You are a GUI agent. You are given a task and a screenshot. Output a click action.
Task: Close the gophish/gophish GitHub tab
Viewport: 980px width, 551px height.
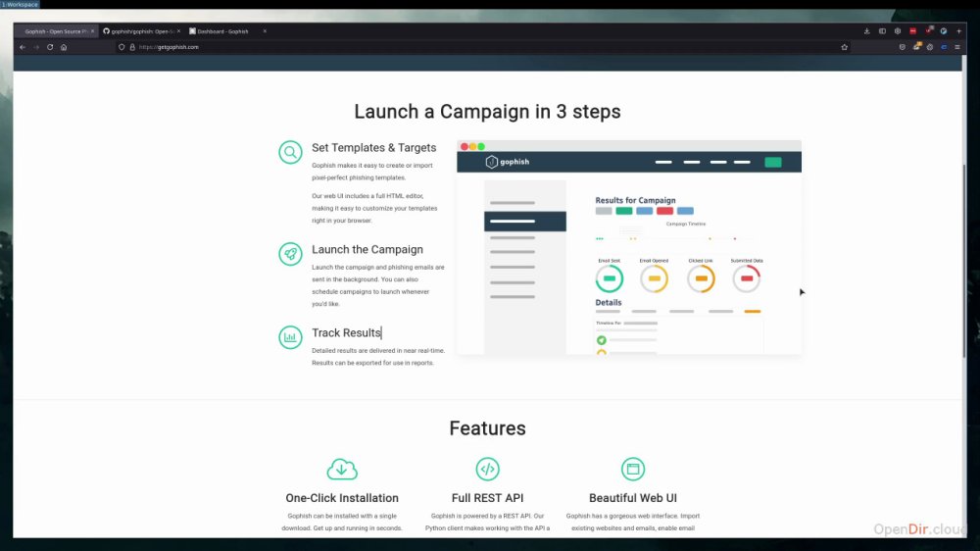click(x=178, y=30)
